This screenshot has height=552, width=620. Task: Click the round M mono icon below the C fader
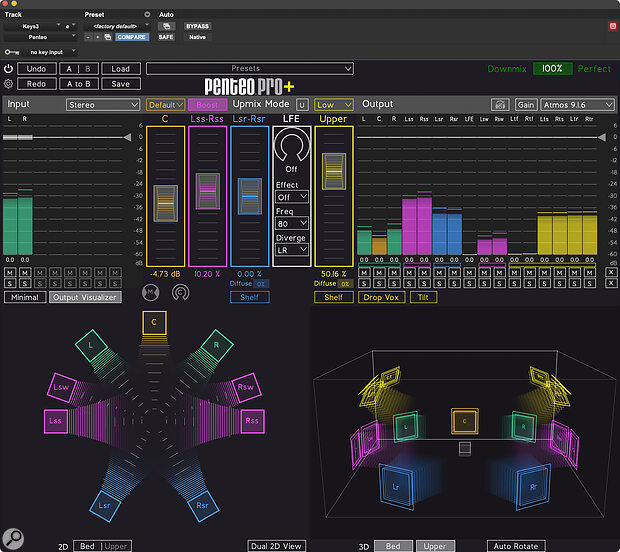[x=151, y=293]
